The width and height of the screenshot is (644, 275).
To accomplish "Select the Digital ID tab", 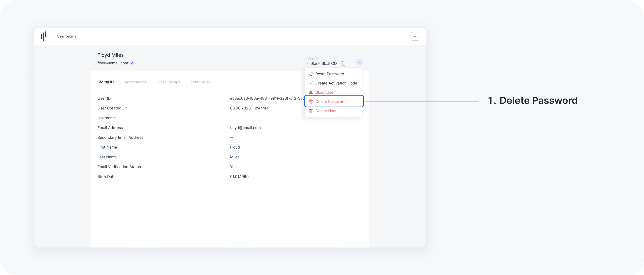I will [x=105, y=82].
